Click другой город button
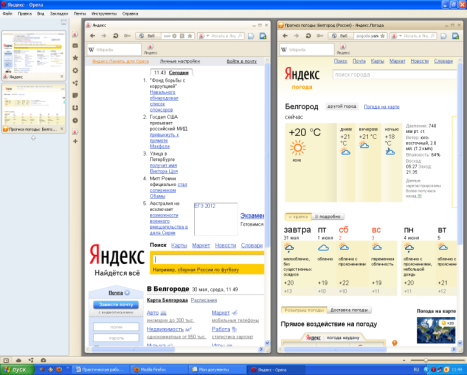The image size is (467, 375). [342, 106]
